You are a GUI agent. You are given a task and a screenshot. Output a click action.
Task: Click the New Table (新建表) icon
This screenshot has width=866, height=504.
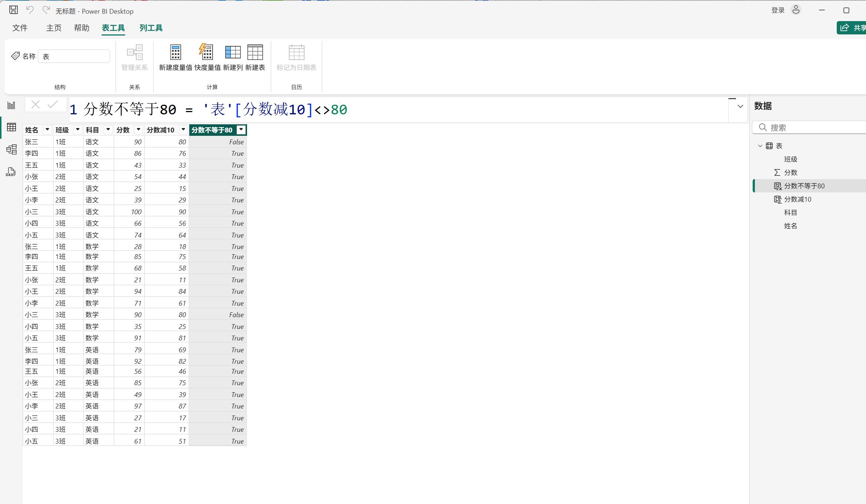[255, 53]
